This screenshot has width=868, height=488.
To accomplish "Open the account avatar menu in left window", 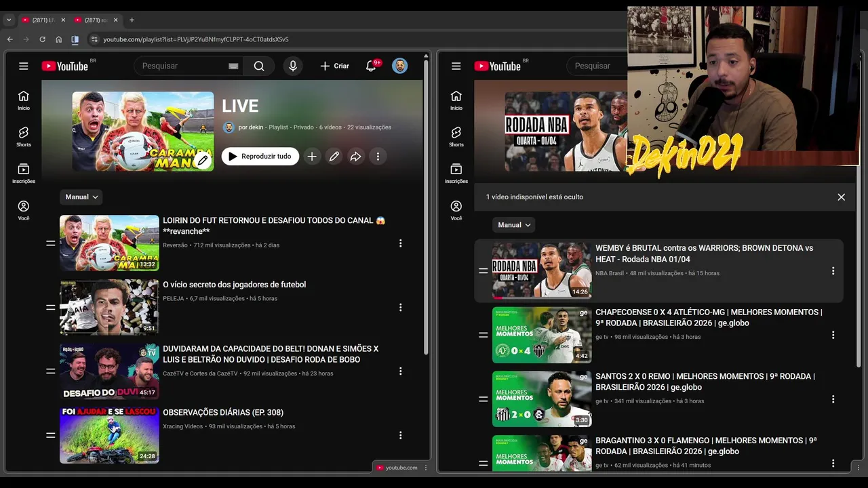I will [400, 66].
